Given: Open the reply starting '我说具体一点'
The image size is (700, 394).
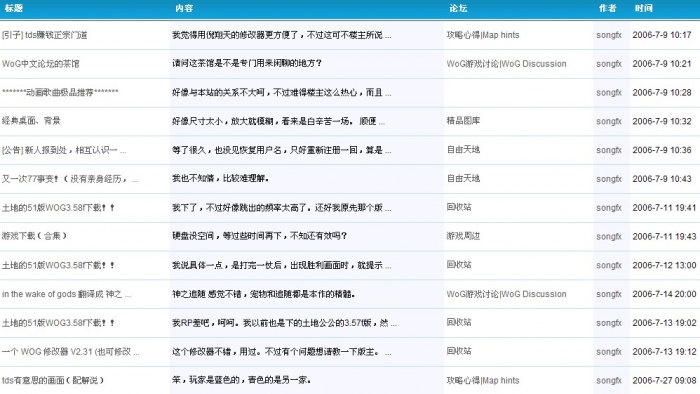Looking at the screenshot, I should 282,265.
